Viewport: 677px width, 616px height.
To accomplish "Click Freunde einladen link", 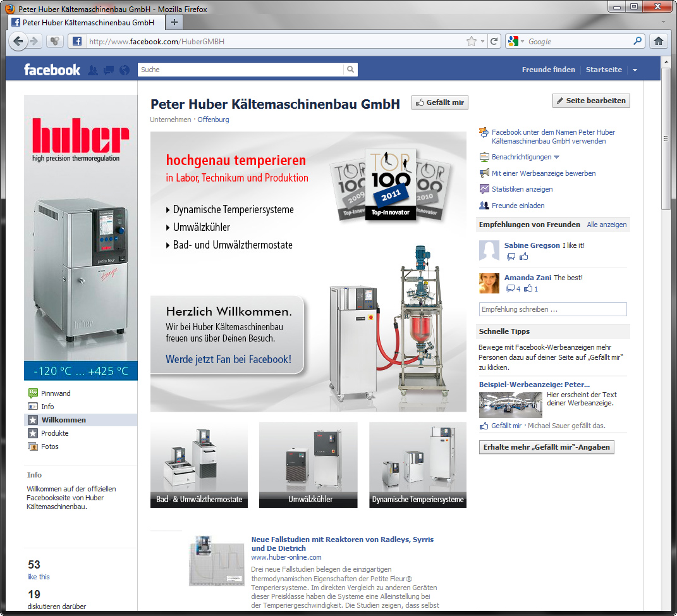I will 518,206.
